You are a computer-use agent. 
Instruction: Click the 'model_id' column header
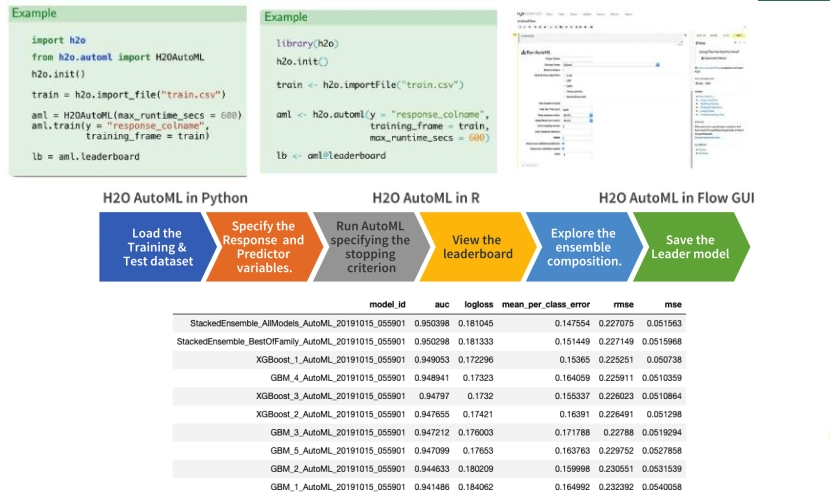(387, 305)
